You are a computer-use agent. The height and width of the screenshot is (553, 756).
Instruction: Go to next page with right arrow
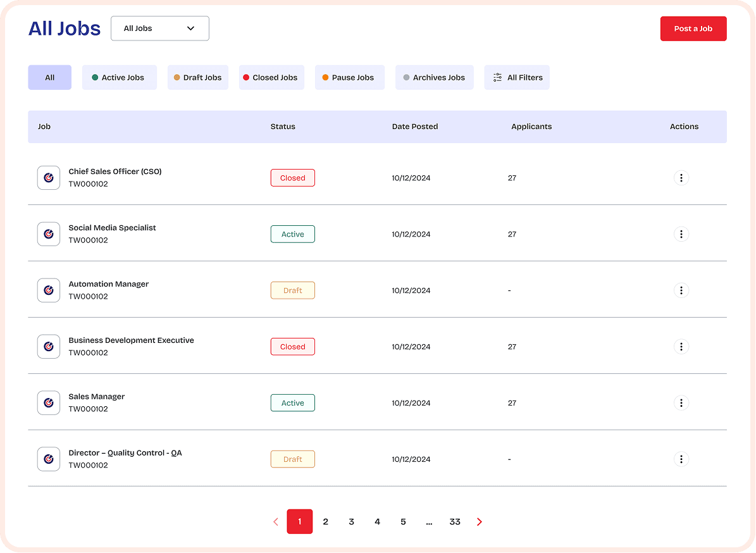click(x=480, y=521)
